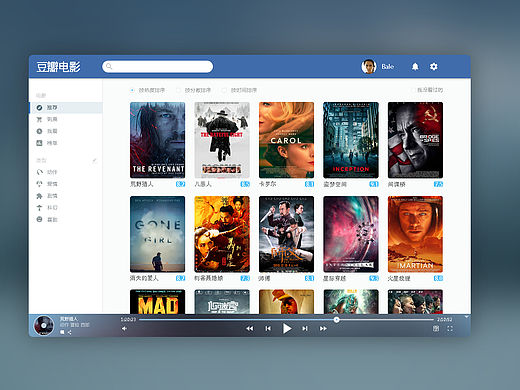Click the now-playing spinning disc thumbnail

pos(44,325)
